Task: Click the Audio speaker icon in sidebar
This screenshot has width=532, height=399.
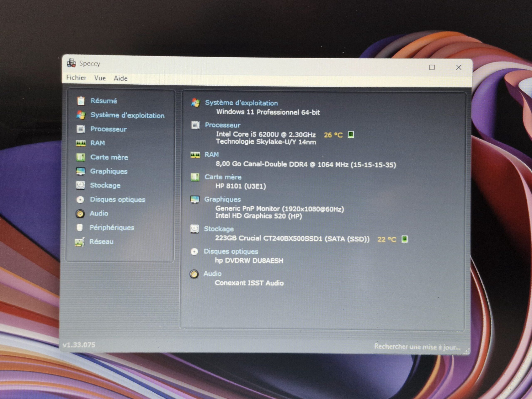Action: click(80, 214)
